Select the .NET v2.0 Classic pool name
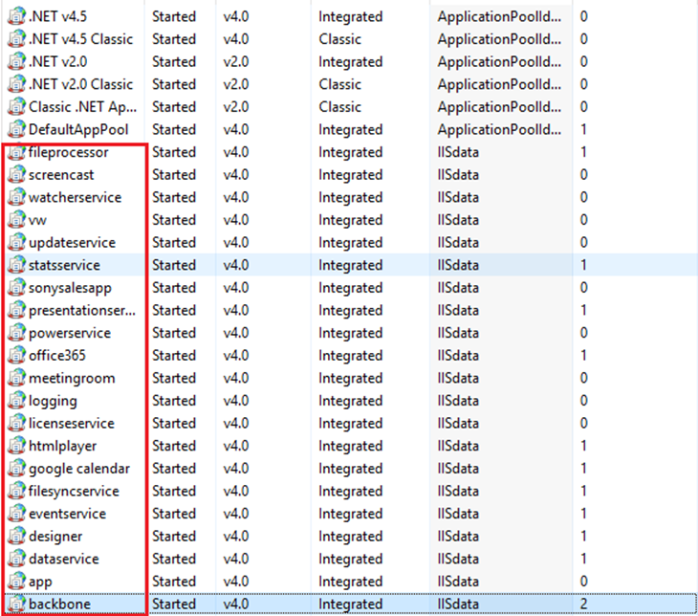 click(x=81, y=85)
